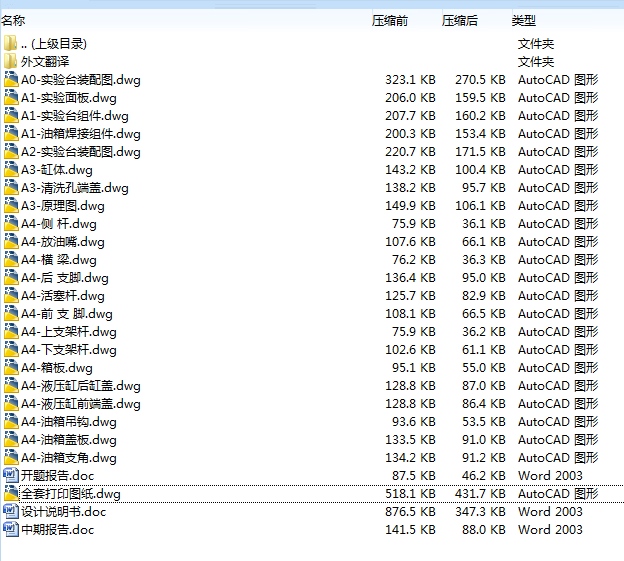624x561 pixels.
Task: Click the Word icon of 开题报告.doc
Action: tap(11, 475)
